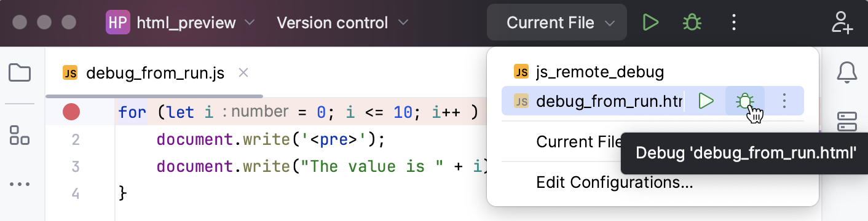Viewport: 868px width, 221px height.
Task: Toggle the breakpoint on line 1
Action: [x=72, y=112]
